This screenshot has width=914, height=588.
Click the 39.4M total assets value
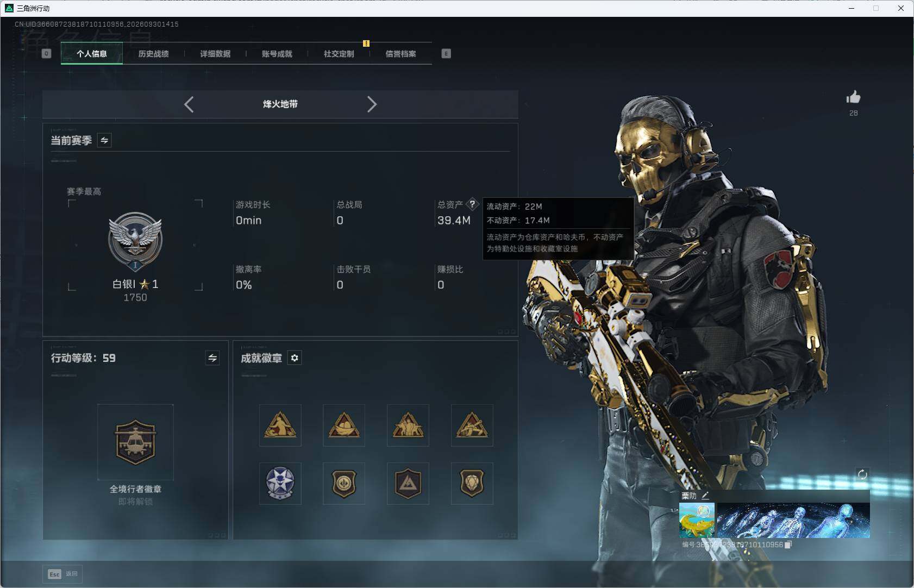(x=454, y=220)
